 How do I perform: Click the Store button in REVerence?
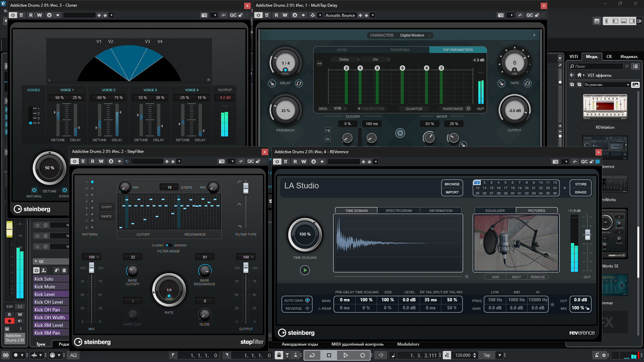(581, 184)
